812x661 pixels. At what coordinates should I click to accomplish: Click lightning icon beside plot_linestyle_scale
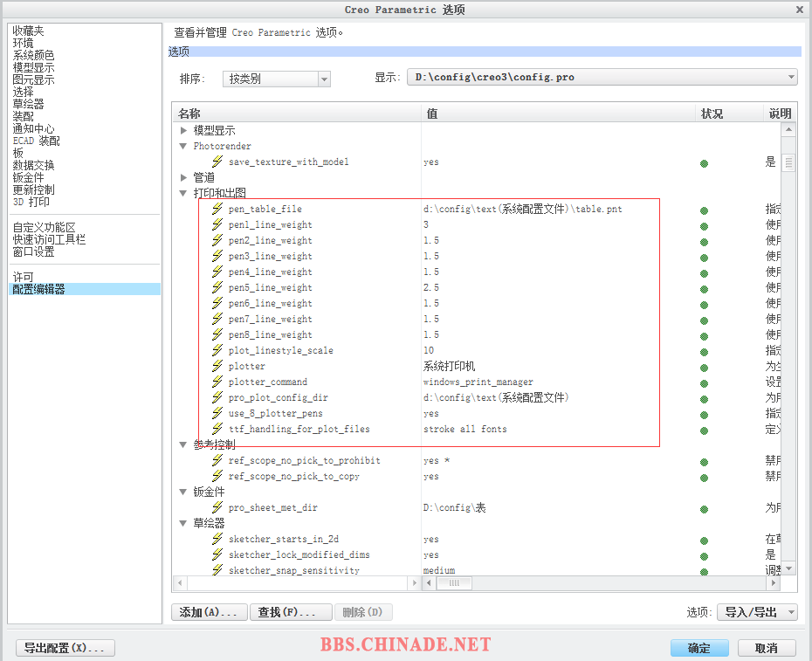pyautogui.click(x=217, y=350)
